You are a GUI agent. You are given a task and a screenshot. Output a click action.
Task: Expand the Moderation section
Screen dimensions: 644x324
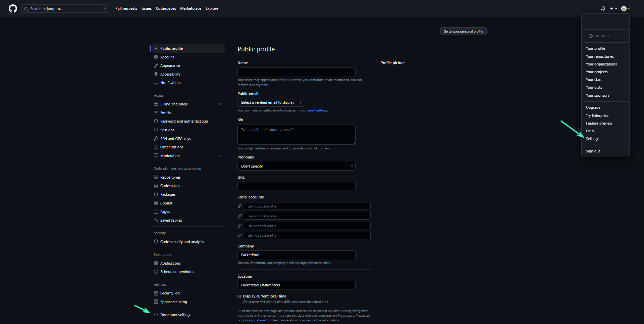point(221,155)
